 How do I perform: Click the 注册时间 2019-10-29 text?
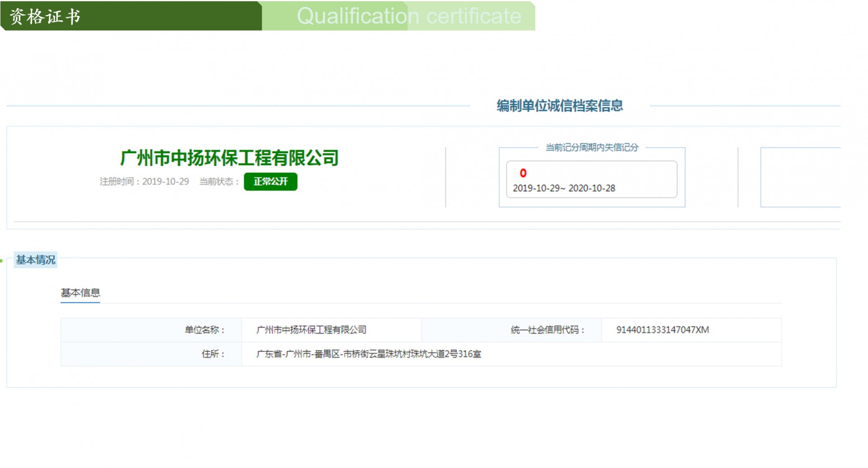144,182
